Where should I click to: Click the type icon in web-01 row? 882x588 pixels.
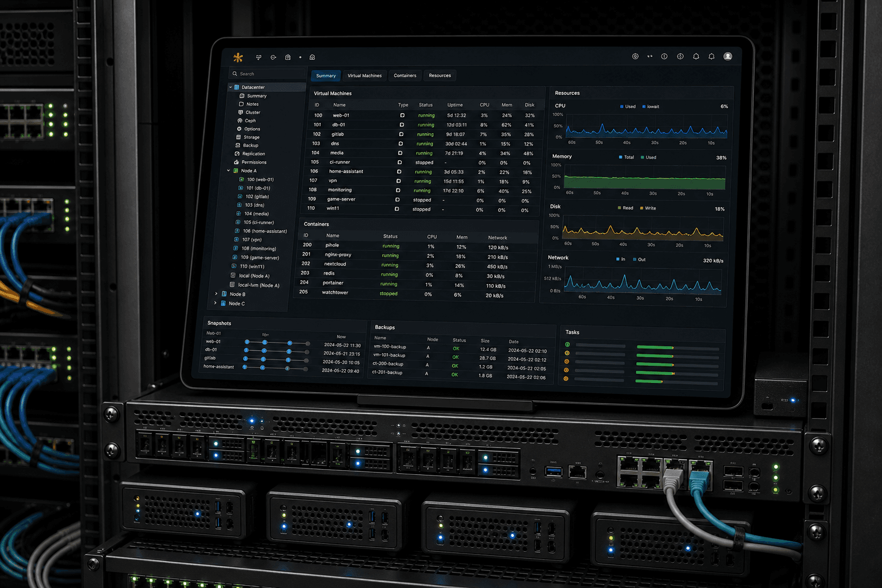point(402,115)
